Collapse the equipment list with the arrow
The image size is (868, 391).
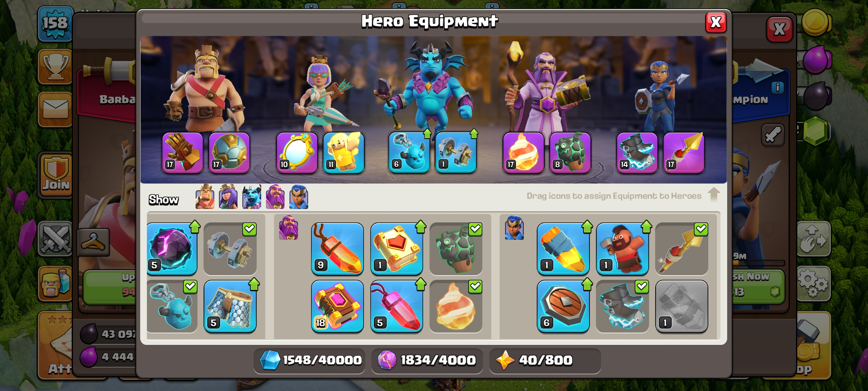[714, 195]
